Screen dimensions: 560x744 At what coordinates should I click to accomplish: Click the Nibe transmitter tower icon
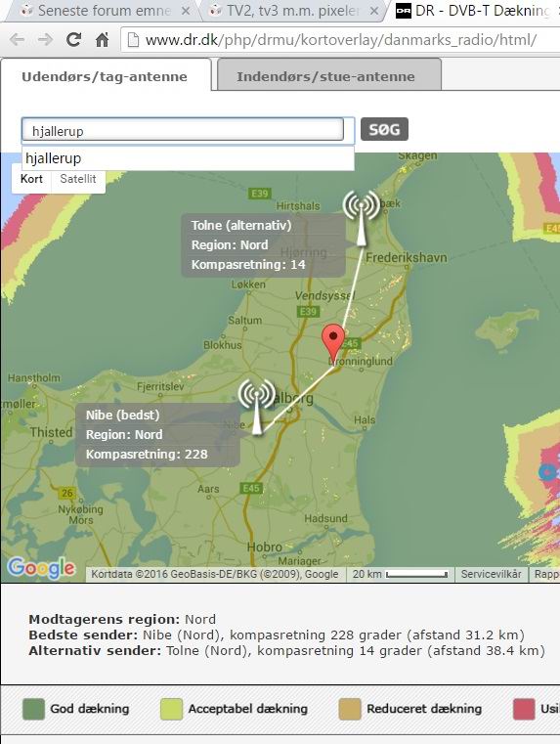[256, 407]
